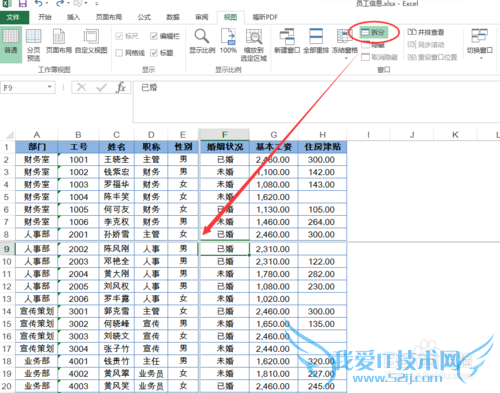Select cell with name 孙娇雪
Viewport: 500px width, 393px height.
(x=116, y=234)
